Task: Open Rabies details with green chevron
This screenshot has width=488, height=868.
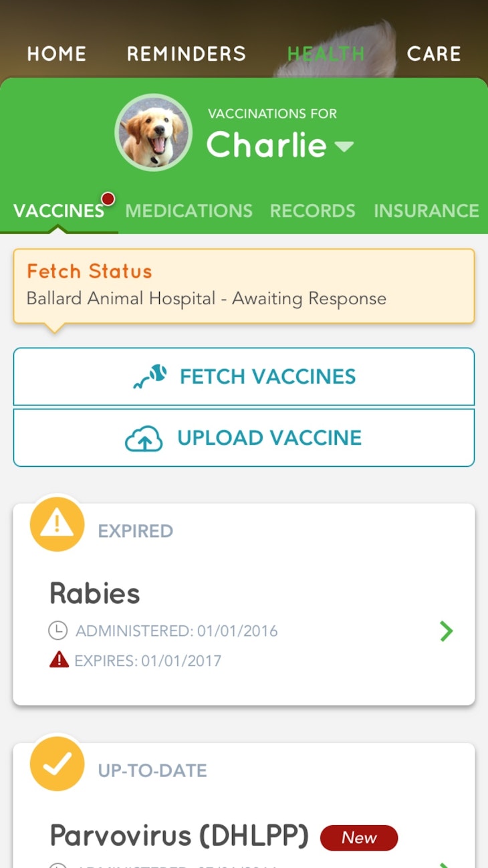Action: [446, 631]
